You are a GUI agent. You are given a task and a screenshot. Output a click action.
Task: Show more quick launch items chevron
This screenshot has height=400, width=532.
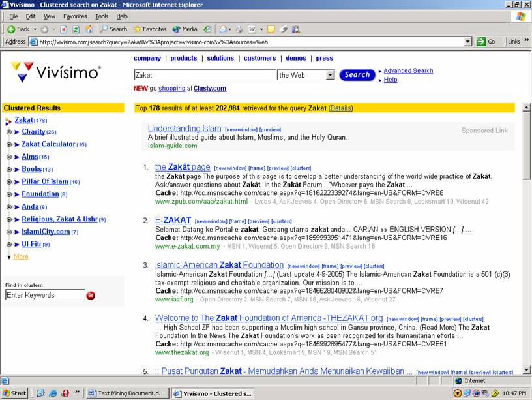tap(78, 392)
